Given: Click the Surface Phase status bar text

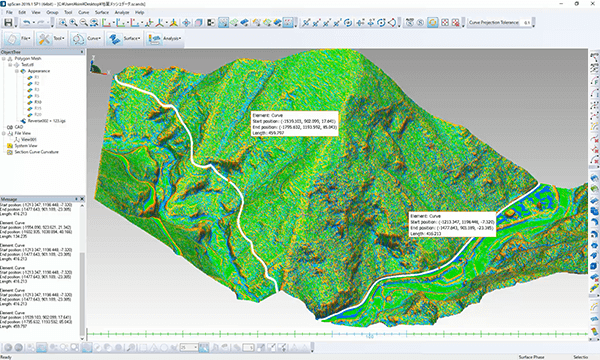Looking at the screenshot, I should coord(532,357).
